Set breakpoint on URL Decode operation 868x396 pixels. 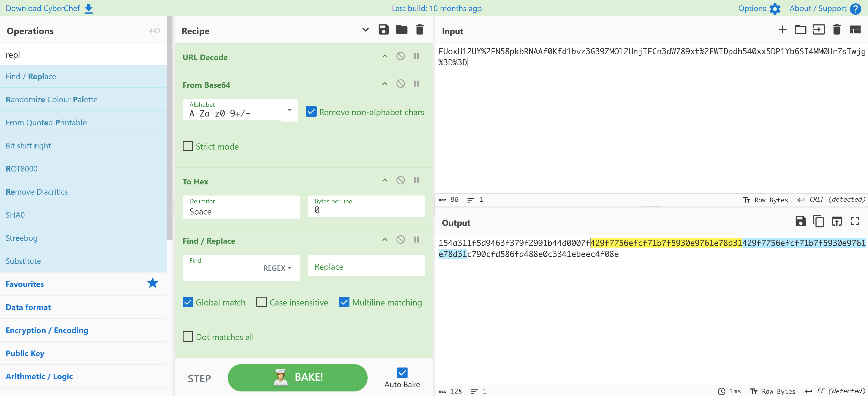[416, 56]
